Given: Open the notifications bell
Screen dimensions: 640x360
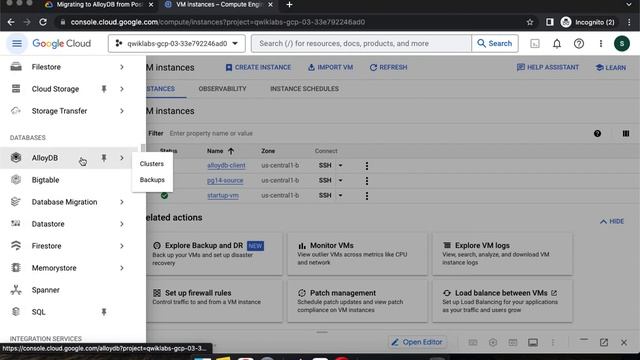Looking at the screenshot, I should pyautogui.click(x=557, y=43).
